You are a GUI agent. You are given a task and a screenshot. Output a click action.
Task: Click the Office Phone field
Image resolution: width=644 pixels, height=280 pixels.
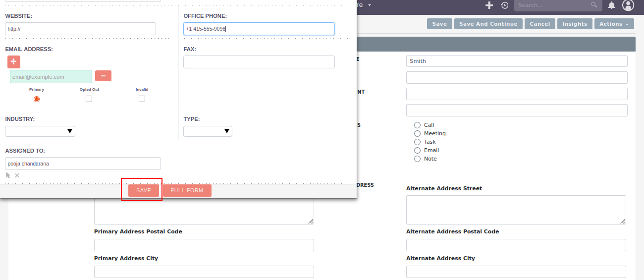click(x=259, y=29)
